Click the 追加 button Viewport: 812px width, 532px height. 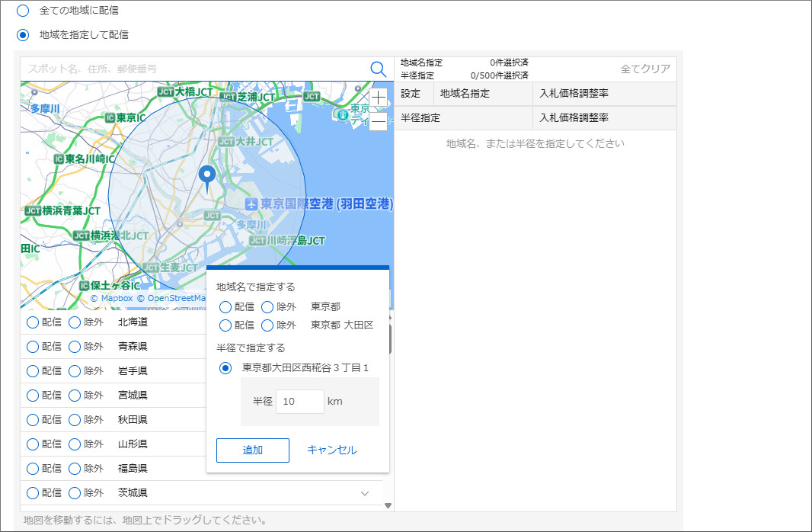point(252,450)
